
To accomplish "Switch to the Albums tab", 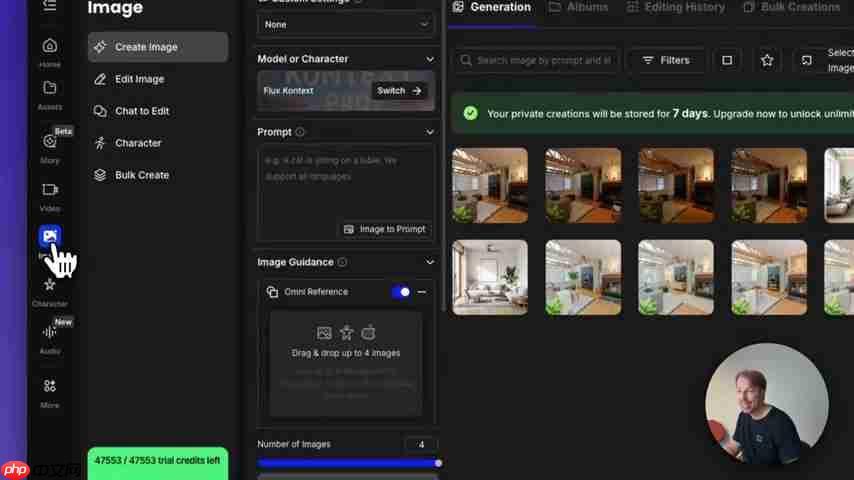I will 578,8.
